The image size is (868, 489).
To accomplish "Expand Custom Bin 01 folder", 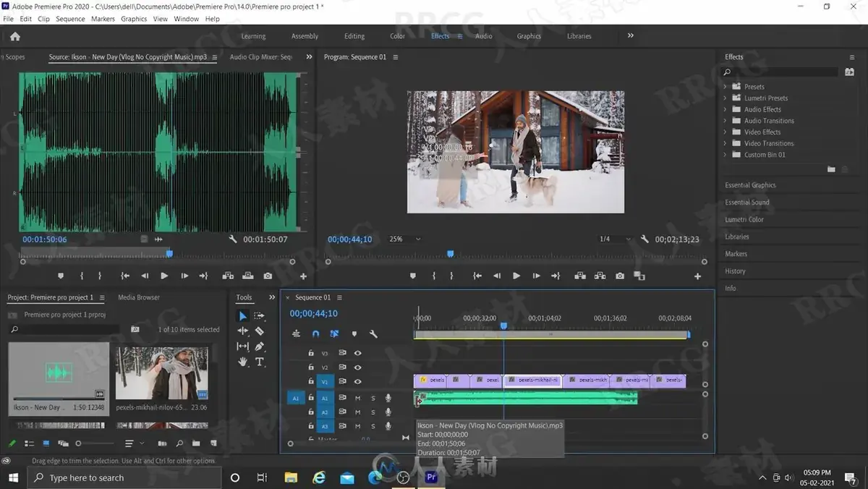I will 726,155.
